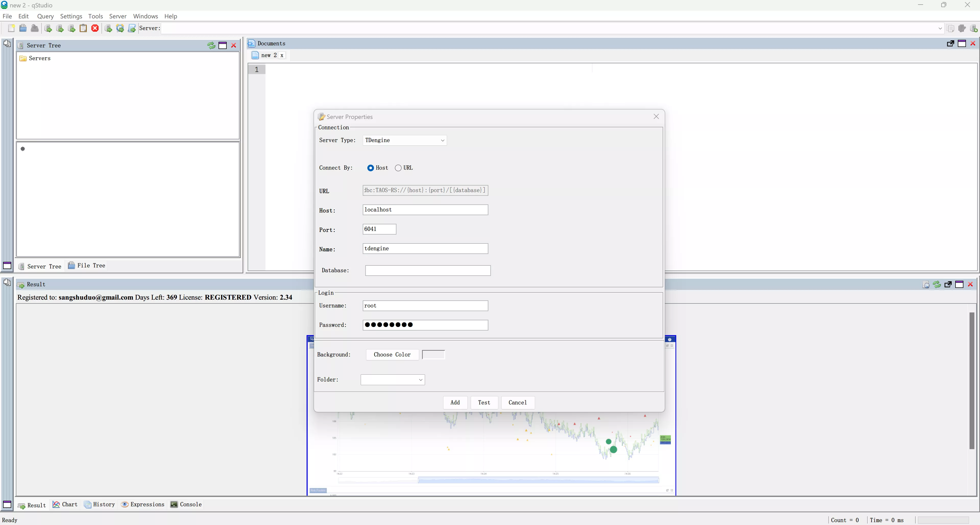
Task: Create a new document using the toolbar icon
Action: click(x=11, y=28)
